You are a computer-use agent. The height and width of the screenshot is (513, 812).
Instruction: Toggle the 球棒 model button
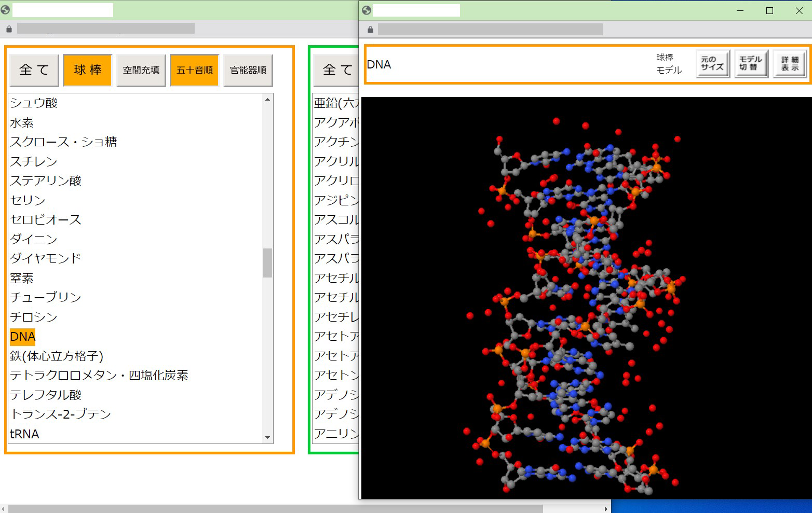87,70
